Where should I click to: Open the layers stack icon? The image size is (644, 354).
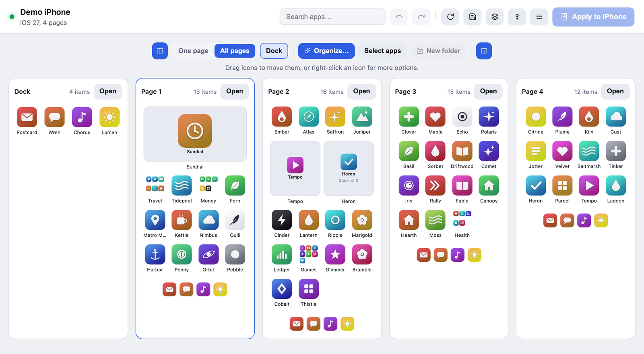(x=495, y=17)
